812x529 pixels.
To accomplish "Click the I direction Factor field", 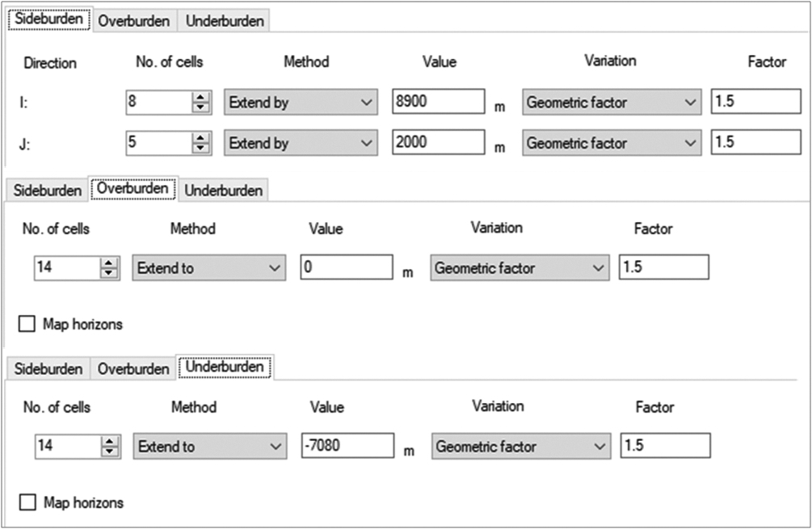I will 755,103.
